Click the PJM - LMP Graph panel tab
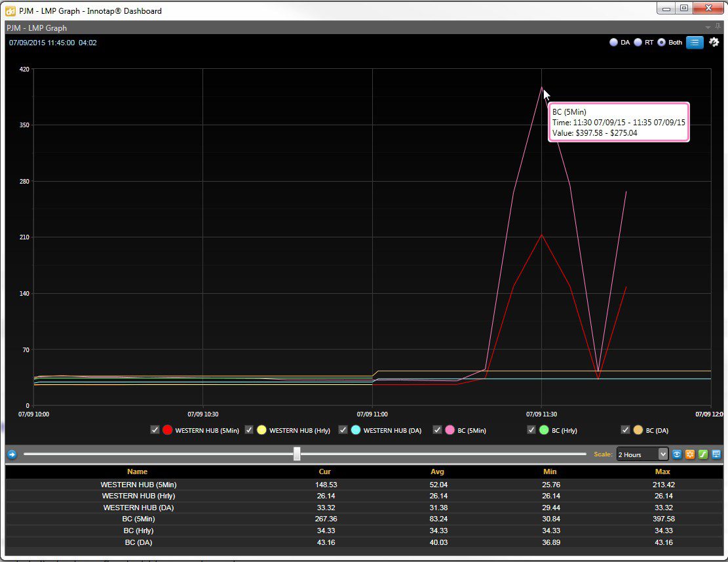 pyautogui.click(x=37, y=28)
